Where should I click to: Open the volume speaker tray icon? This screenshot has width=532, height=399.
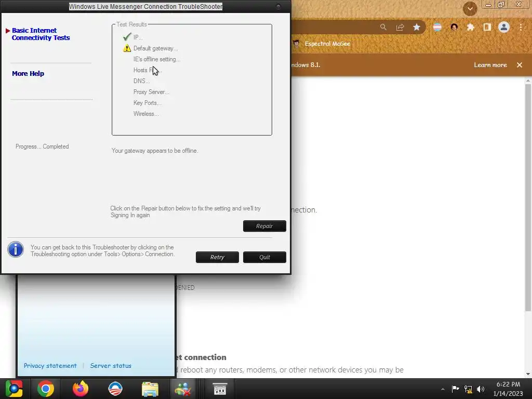pyautogui.click(x=481, y=389)
